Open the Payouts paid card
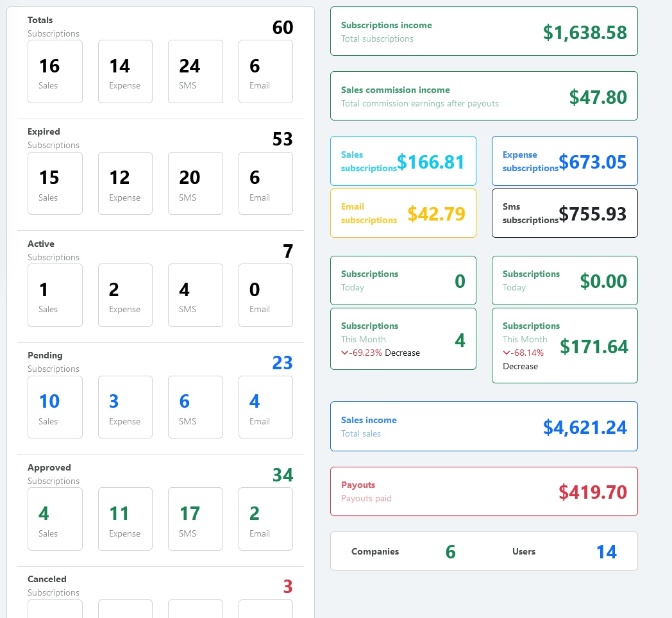Image resolution: width=672 pixels, height=618 pixels. (483, 491)
